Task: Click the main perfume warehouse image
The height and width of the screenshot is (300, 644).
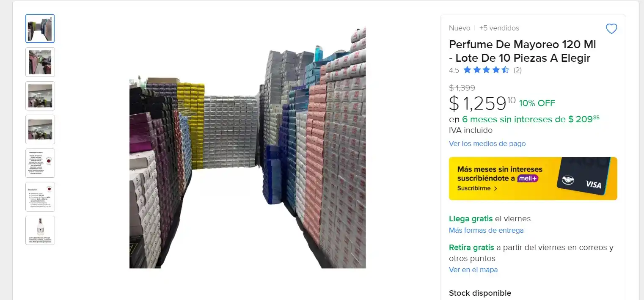Action: pyautogui.click(x=248, y=148)
